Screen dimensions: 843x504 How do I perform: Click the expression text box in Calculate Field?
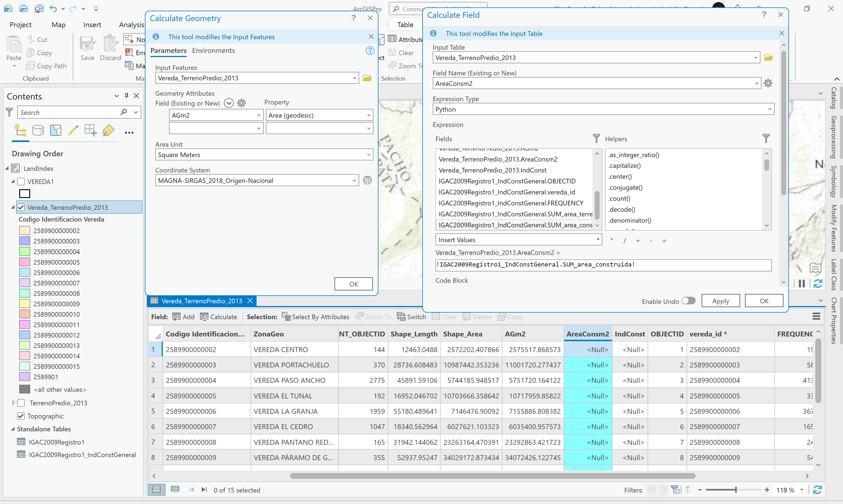pyautogui.click(x=603, y=265)
